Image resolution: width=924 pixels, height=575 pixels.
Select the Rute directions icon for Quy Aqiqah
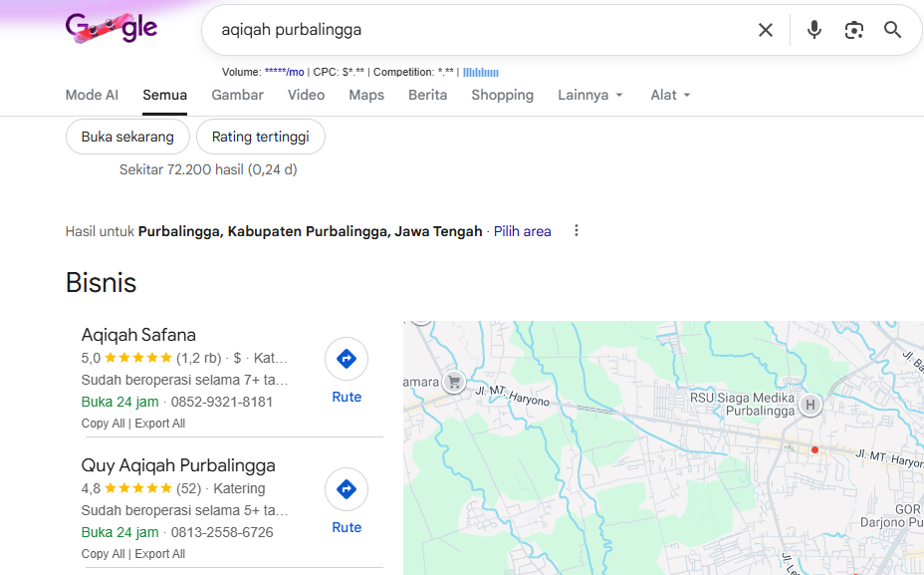click(346, 489)
